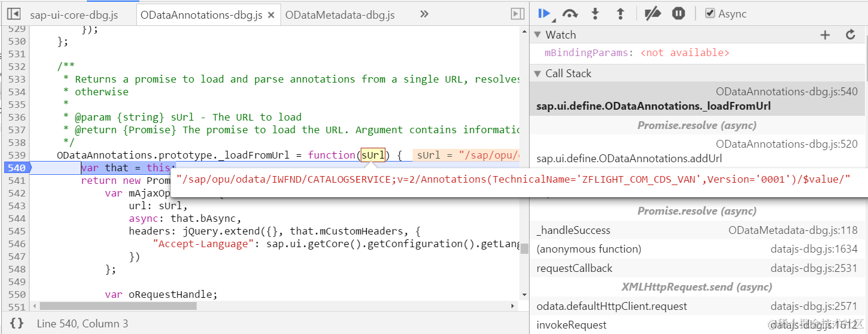Toggle the Async checkbox

(710, 13)
